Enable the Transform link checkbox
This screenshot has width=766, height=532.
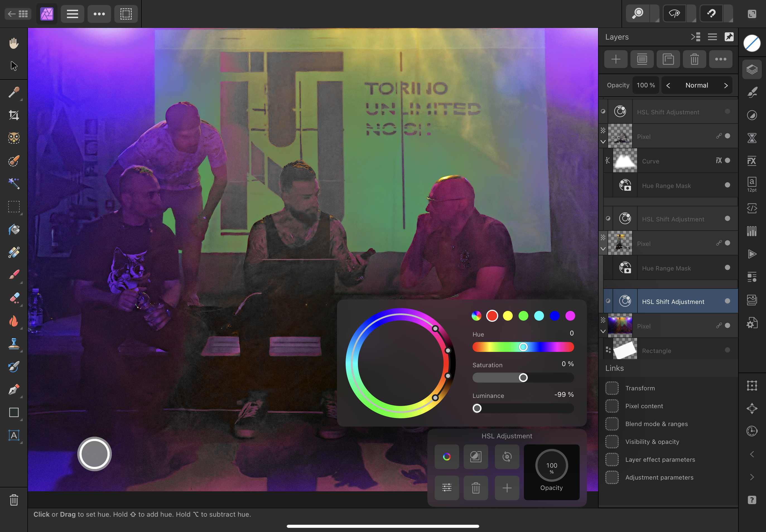click(612, 388)
